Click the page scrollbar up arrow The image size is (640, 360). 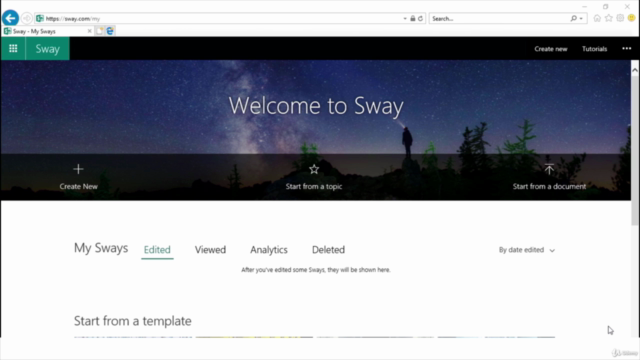[635, 70]
